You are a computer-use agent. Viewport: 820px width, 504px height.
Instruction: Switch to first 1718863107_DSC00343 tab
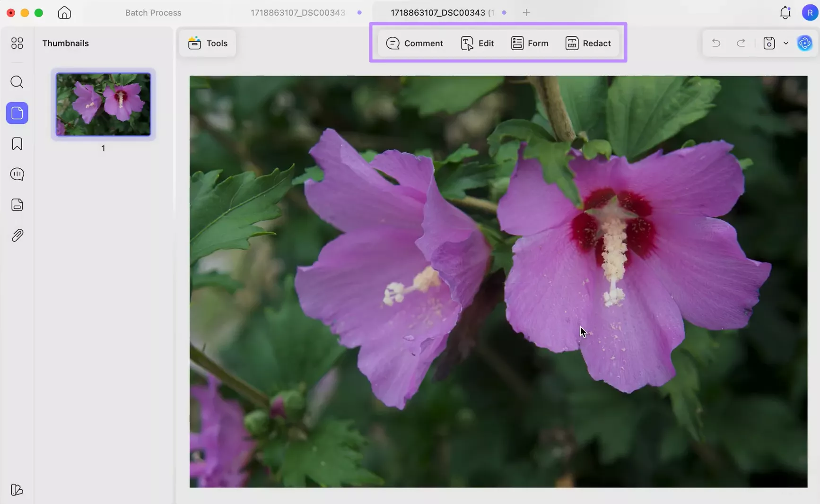pos(297,13)
